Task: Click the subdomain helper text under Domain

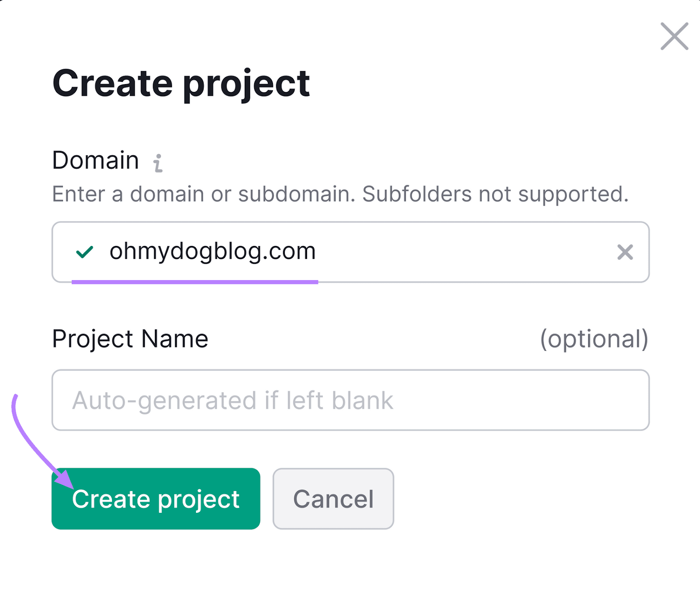Action: tap(341, 194)
